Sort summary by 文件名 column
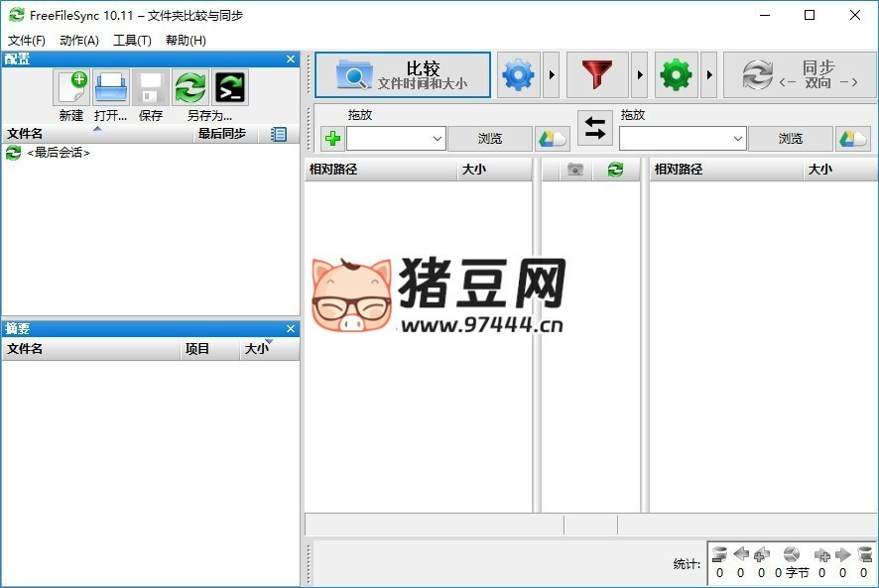 (92, 349)
